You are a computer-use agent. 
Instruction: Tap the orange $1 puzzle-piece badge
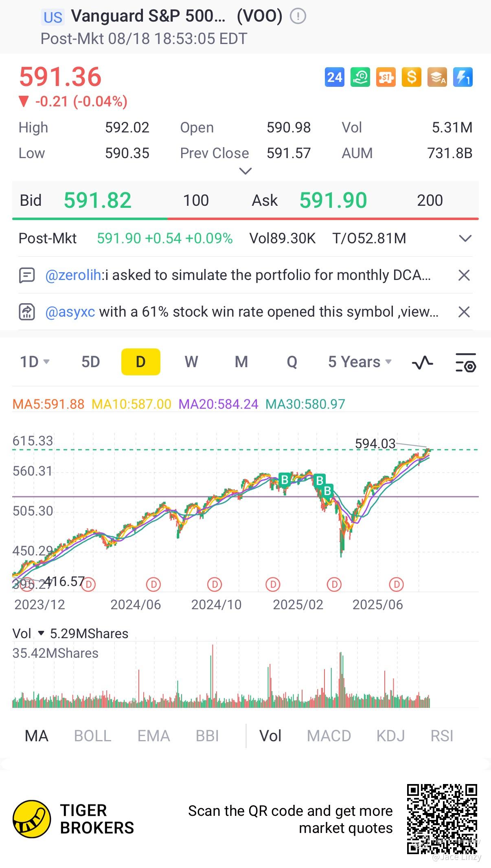(386, 77)
